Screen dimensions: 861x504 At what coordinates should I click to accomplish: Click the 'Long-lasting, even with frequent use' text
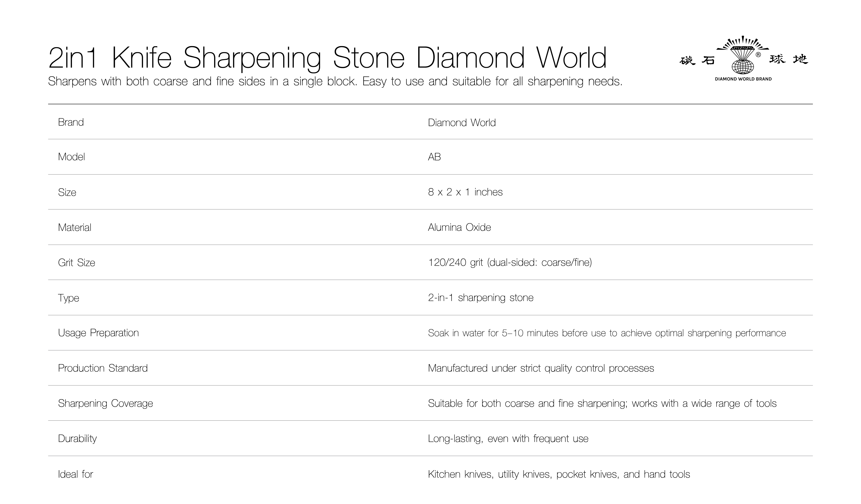508,439
